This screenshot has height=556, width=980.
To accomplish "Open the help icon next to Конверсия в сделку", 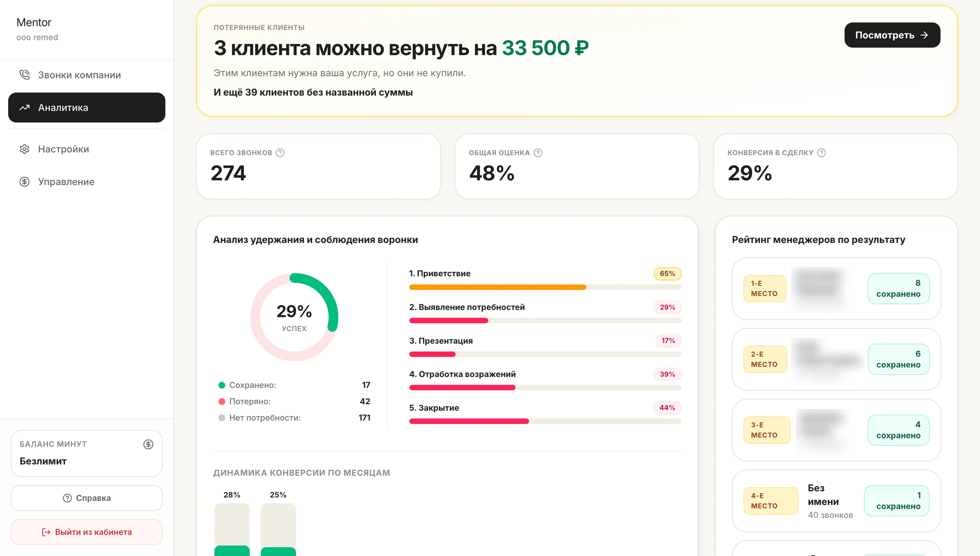I will point(821,153).
